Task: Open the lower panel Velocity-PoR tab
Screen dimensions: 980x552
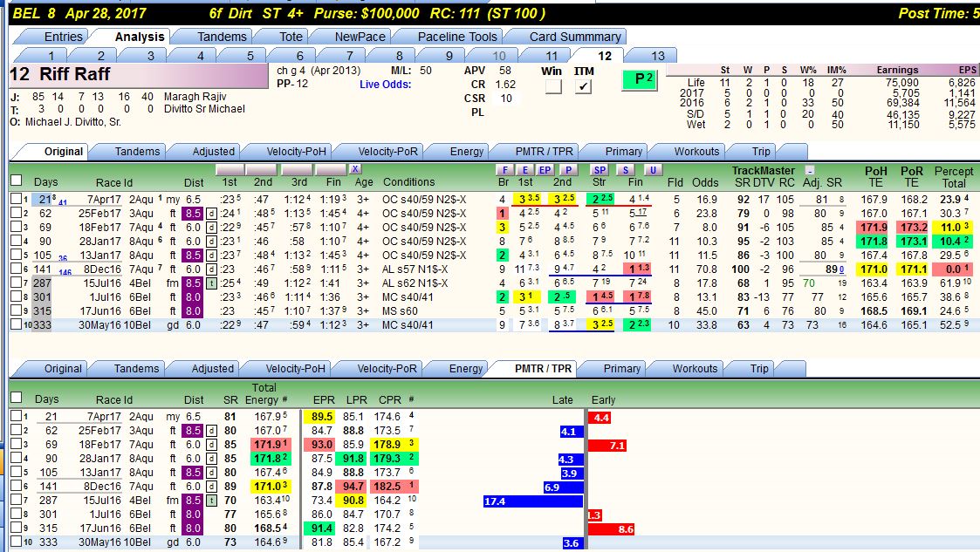Action: click(387, 368)
